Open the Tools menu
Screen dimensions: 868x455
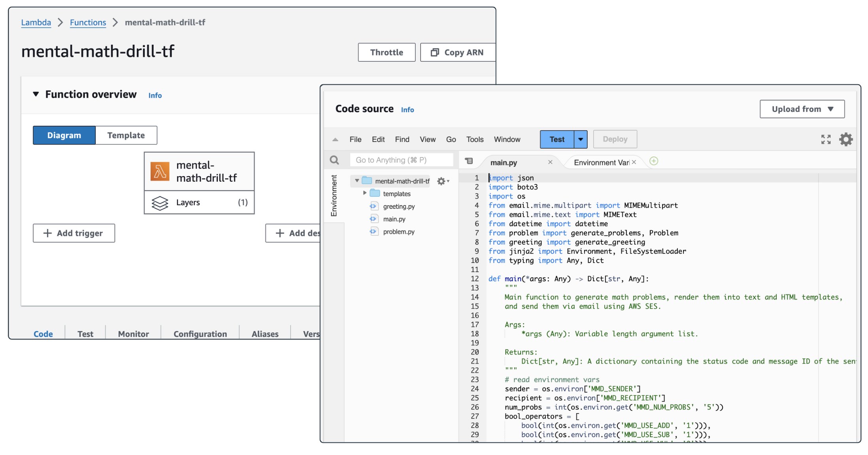click(x=475, y=139)
